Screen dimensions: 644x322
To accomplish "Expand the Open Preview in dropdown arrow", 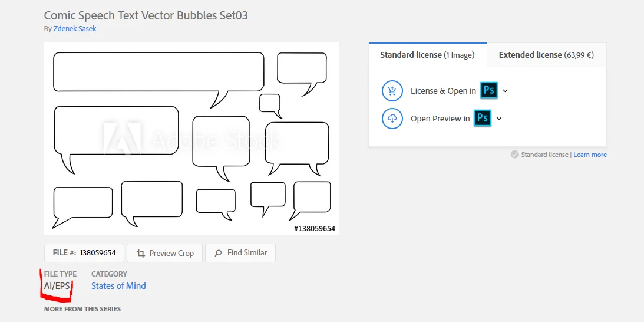I will tap(499, 119).
